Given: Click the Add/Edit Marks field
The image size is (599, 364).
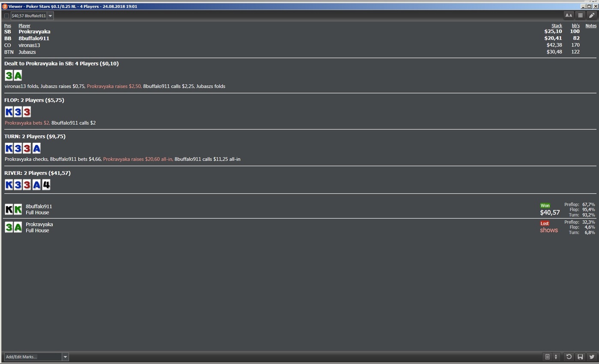Looking at the screenshot, I should [x=33, y=357].
